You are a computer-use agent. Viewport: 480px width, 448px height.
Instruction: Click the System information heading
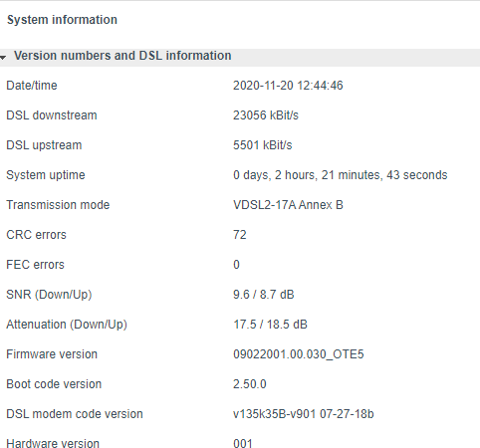tap(62, 20)
